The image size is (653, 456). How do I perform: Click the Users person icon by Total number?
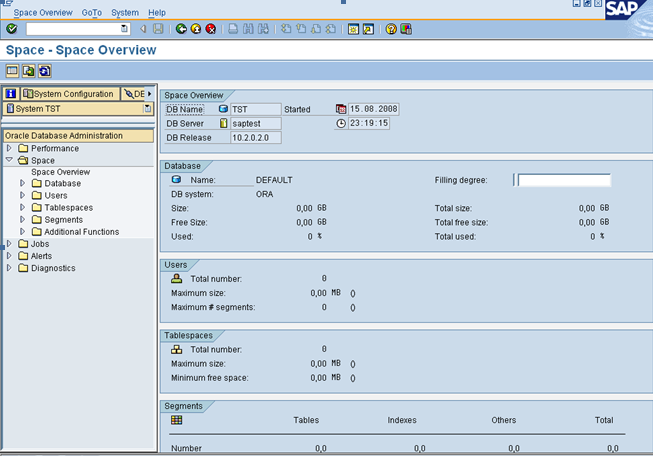177,278
